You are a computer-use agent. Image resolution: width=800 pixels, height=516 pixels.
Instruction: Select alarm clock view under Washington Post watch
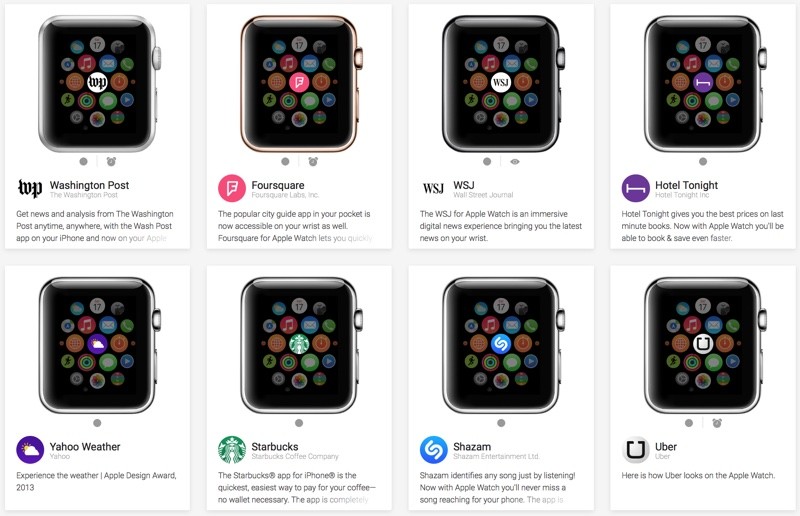pyautogui.click(x=111, y=161)
